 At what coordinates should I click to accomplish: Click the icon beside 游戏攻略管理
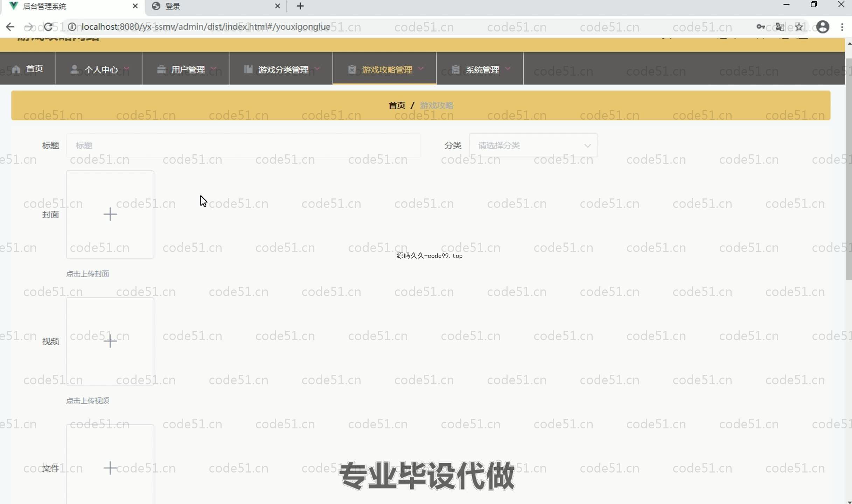tap(352, 69)
